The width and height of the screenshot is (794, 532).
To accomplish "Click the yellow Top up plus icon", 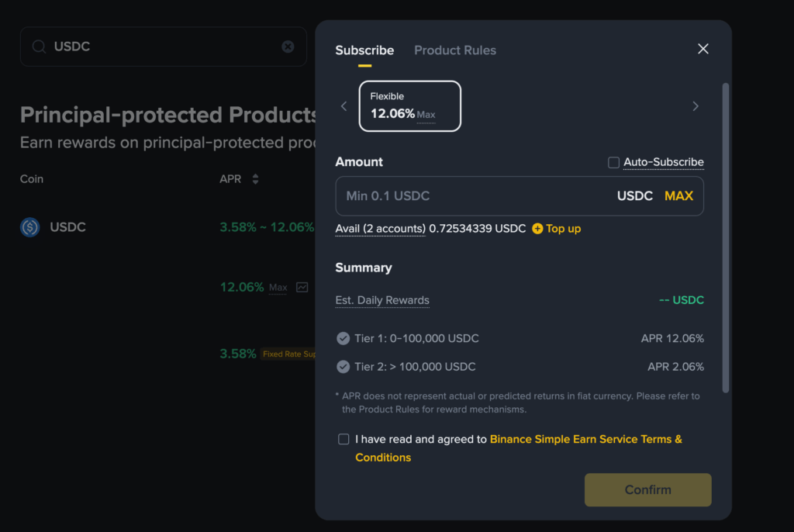I will point(537,229).
